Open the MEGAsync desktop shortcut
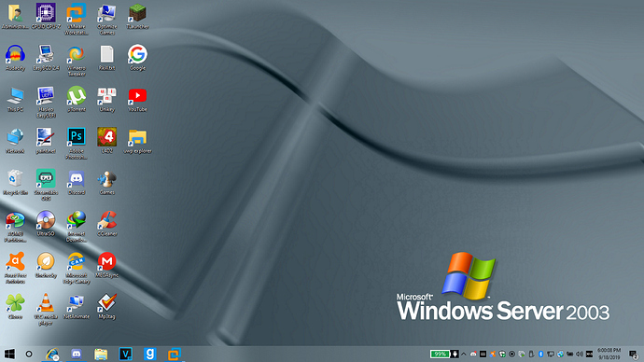Screen dimensions: 644x362 tap(106, 265)
